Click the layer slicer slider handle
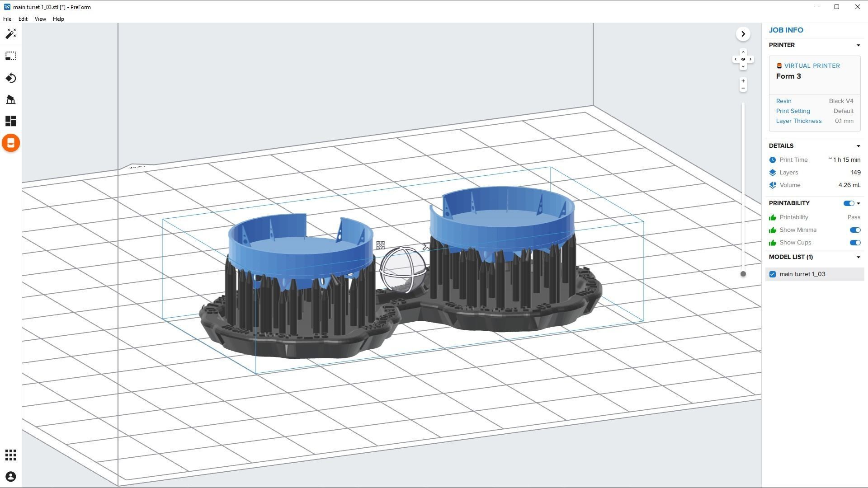This screenshot has height=488, width=868. point(743,274)
